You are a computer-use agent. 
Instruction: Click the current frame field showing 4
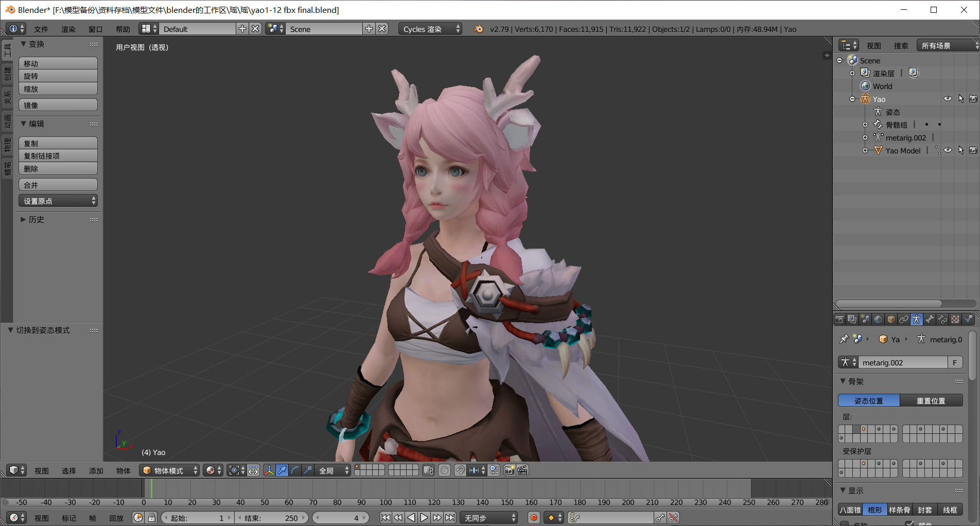tap(341, 518)
